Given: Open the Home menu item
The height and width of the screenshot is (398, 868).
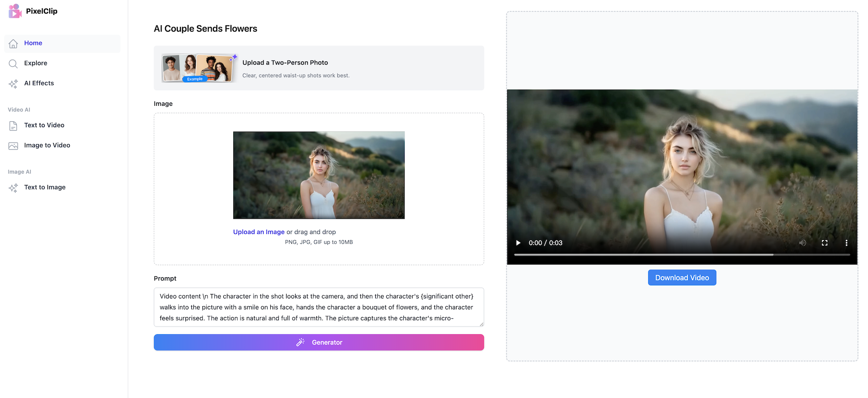Looking at the screenshot, I should tap(62, 43).
